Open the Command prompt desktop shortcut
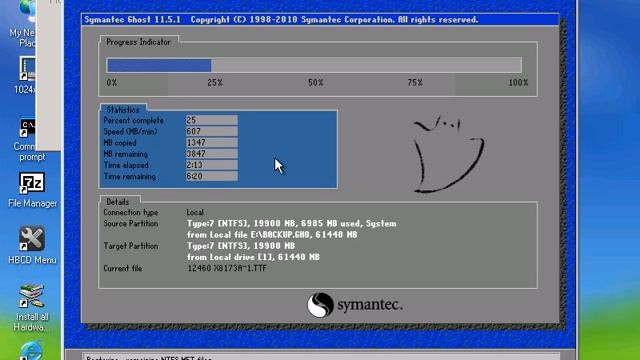640x360 pixels. [x=28, y=129]
